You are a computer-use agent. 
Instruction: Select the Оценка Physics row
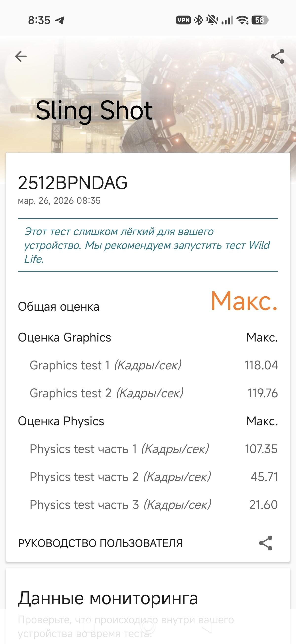click(147, 421)
